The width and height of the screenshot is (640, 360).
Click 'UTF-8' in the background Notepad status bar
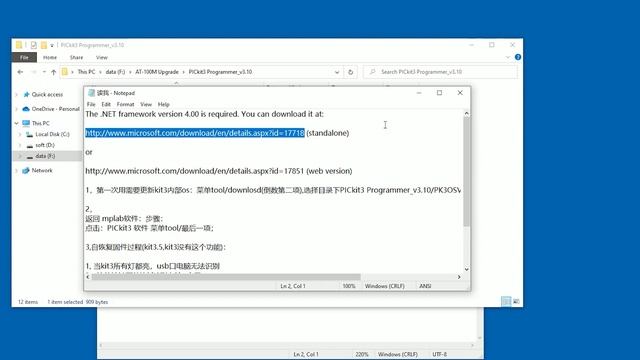tap(440, 354)
